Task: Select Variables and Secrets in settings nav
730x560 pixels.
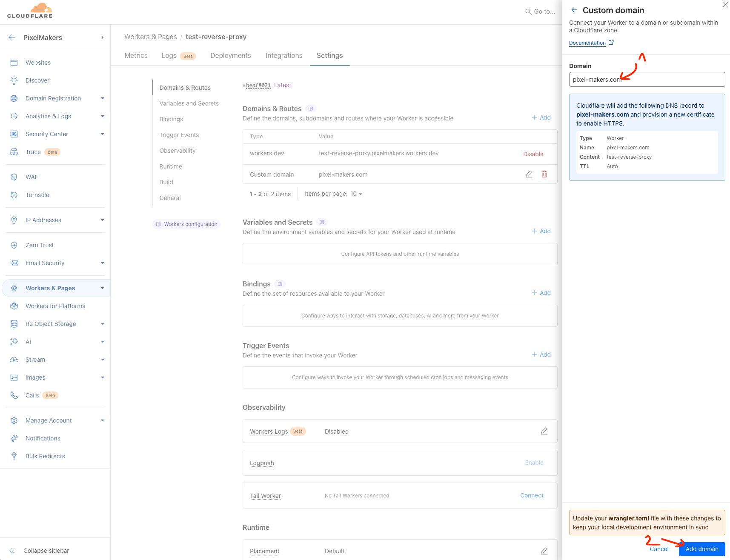Action: [189, 103]
